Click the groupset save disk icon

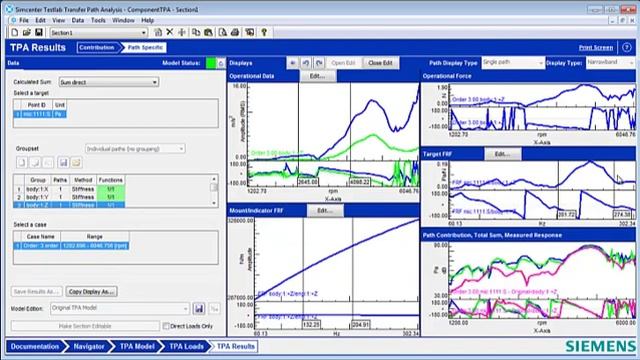pos(63,162)
